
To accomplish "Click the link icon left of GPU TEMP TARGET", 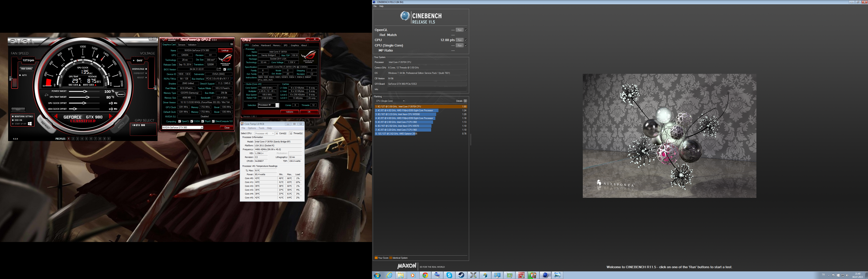I will coord(46,95).
